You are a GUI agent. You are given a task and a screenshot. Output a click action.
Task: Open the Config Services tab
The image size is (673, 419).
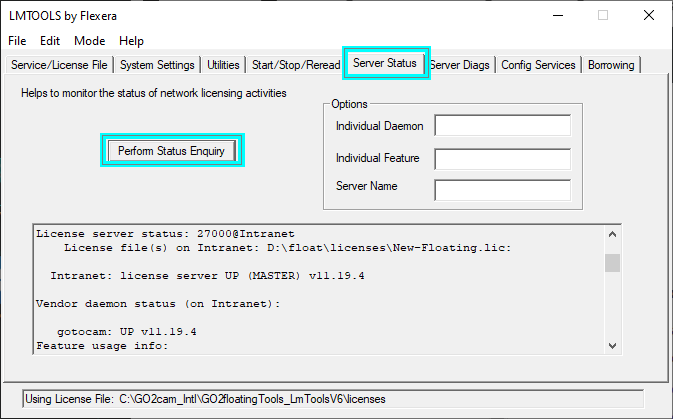539,65
